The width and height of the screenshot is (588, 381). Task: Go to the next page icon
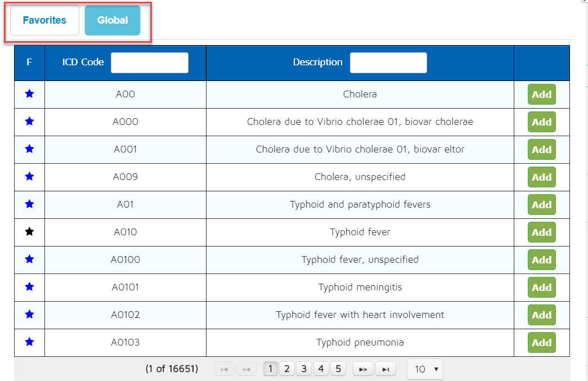click(x=363, y=369)
